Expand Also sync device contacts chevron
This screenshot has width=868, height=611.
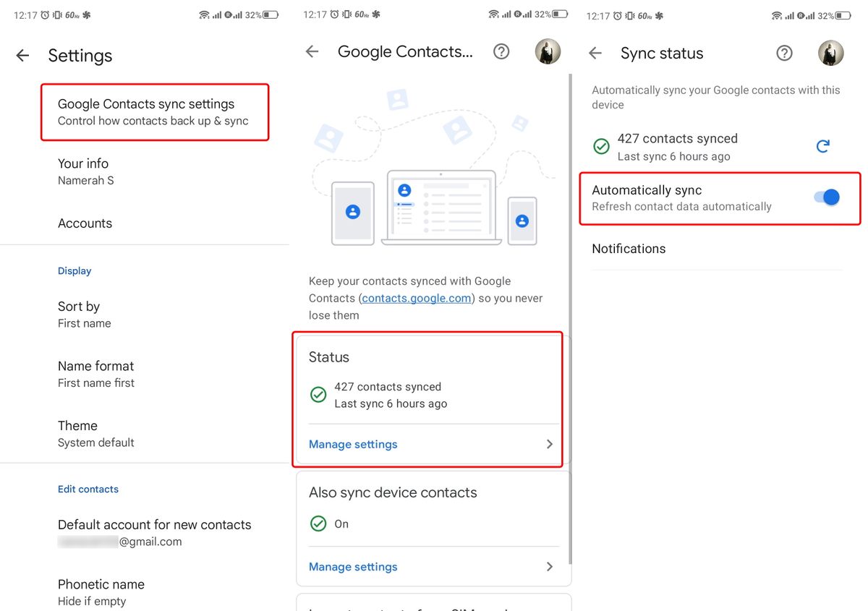550,567
